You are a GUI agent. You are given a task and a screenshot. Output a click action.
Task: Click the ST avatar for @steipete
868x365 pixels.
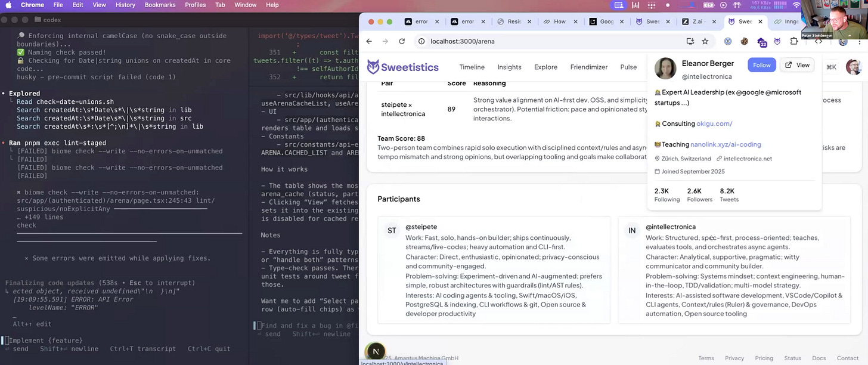pyautogui.click(x=392, y=230)
